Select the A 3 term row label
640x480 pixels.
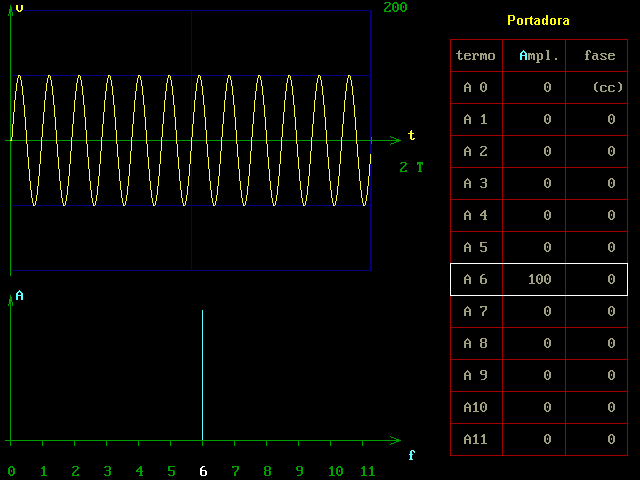[x=476, y=183]
